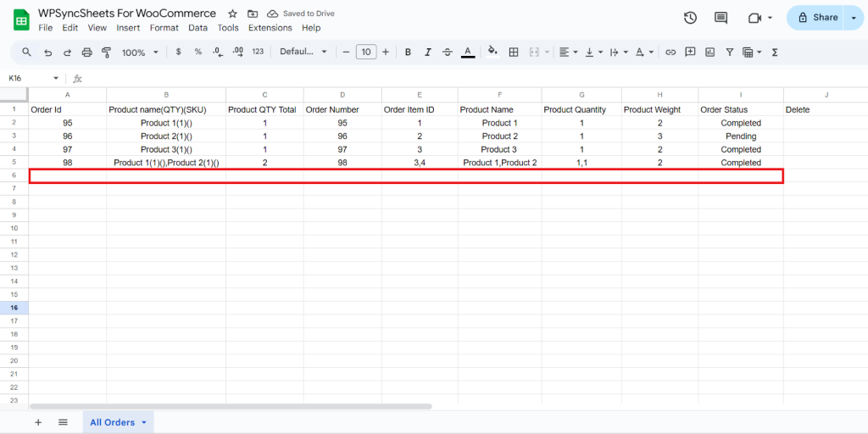Activate the paint format tool
Screen dimensions: 868x434
pos(107,52)
